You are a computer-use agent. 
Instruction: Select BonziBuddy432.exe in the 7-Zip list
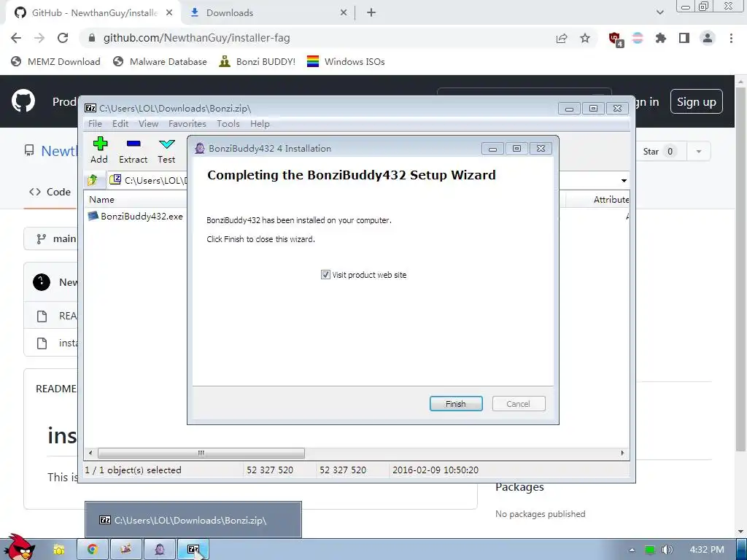136,216
